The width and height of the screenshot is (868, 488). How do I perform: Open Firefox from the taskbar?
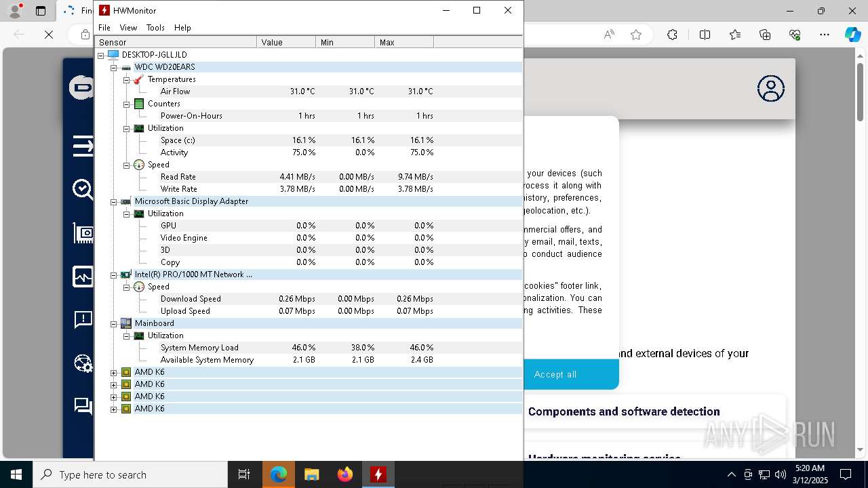pos(345,474)
